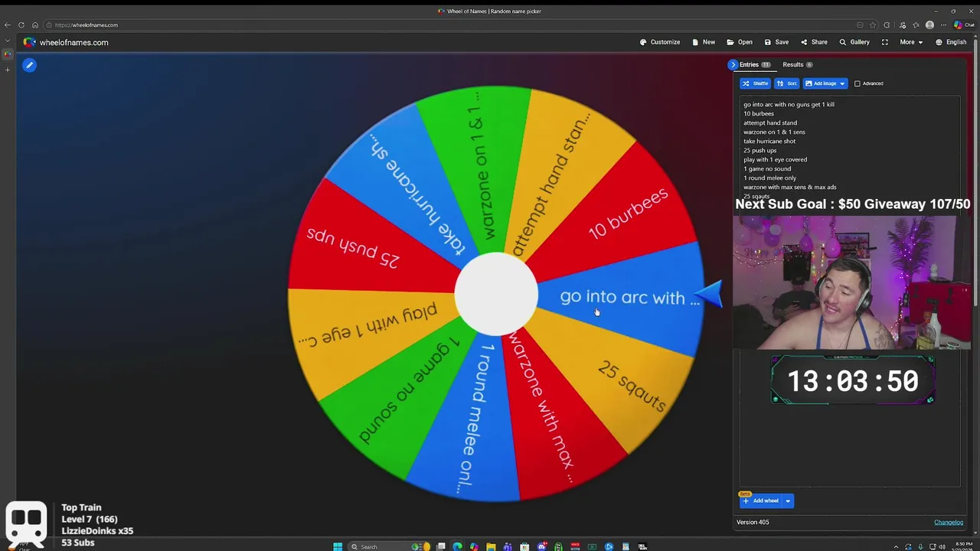Image resolution: width=980 pixels, height=551 pixels.
Task: Switch to the Results tab
Action: 797,64
